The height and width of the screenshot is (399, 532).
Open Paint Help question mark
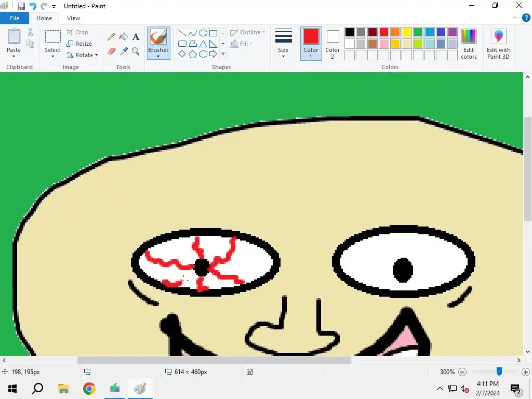526,18
